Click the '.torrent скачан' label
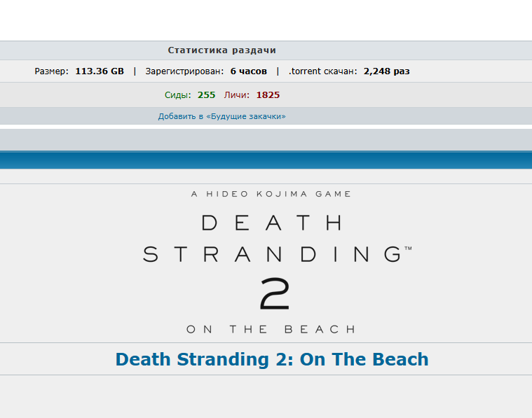Screen dimensions: 532x418 coord(322,71)
